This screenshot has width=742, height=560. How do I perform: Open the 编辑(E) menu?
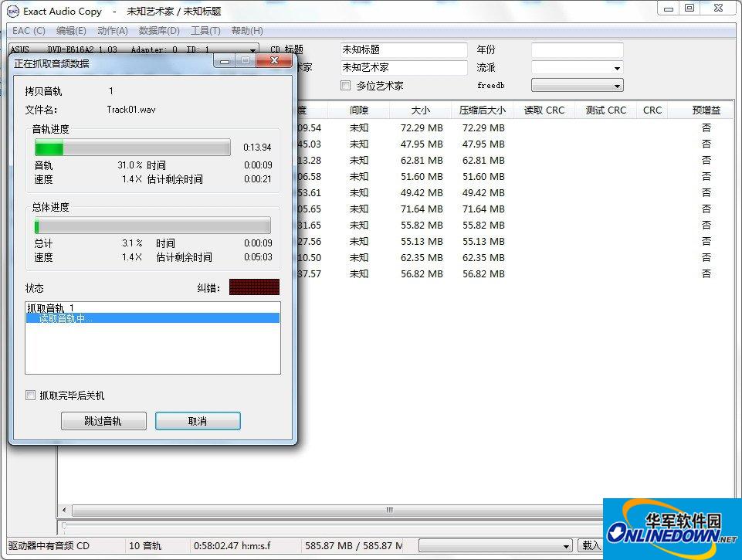point(71,31)
